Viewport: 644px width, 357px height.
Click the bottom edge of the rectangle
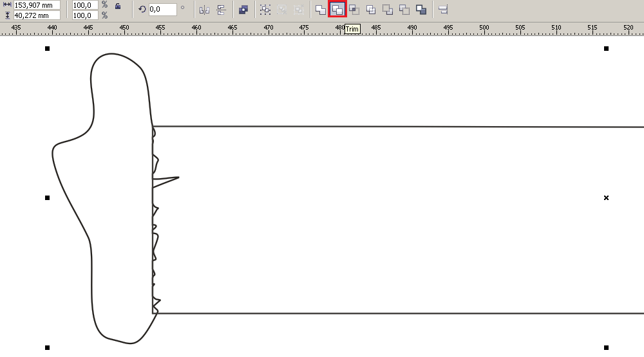pos(397,313)
